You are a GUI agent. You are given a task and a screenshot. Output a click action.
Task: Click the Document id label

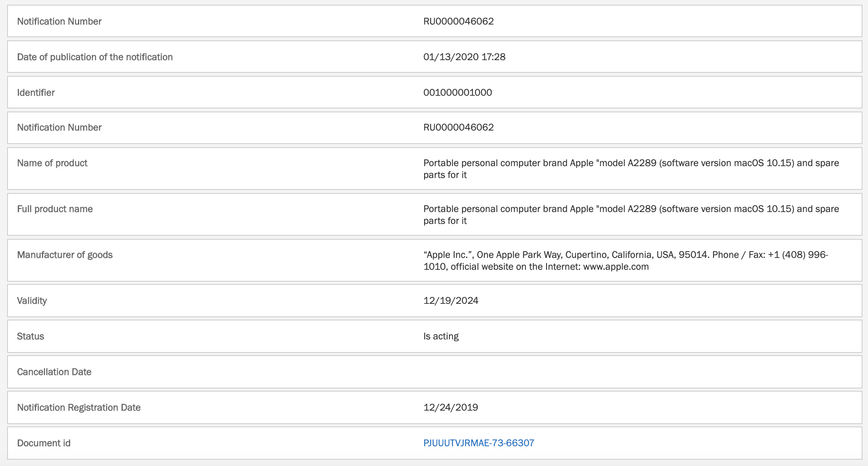coord(44,443)
